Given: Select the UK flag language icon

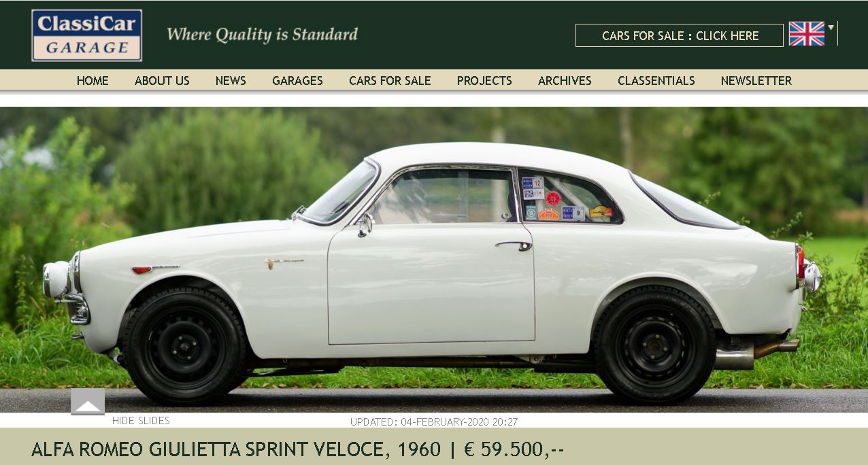Looking at the screenshot, I should (x=806, y=34).
